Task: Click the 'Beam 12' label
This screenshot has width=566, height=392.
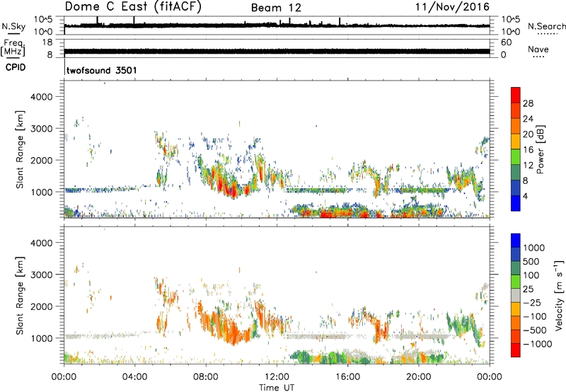Action: tap(276, 8)
